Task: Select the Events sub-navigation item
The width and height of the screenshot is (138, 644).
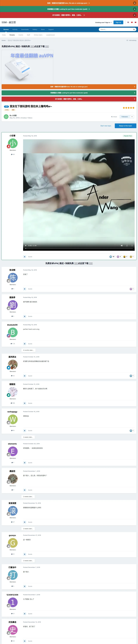Action: (x=21, y=35)
